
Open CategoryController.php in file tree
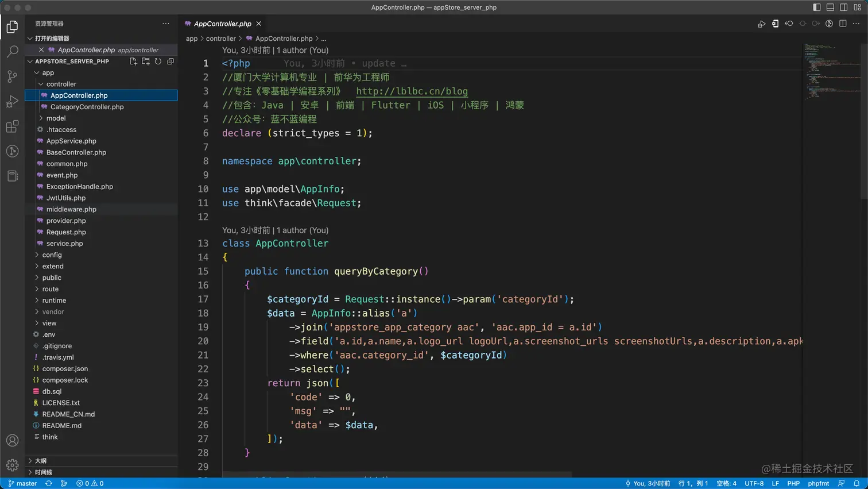click(x=87, y=107)
